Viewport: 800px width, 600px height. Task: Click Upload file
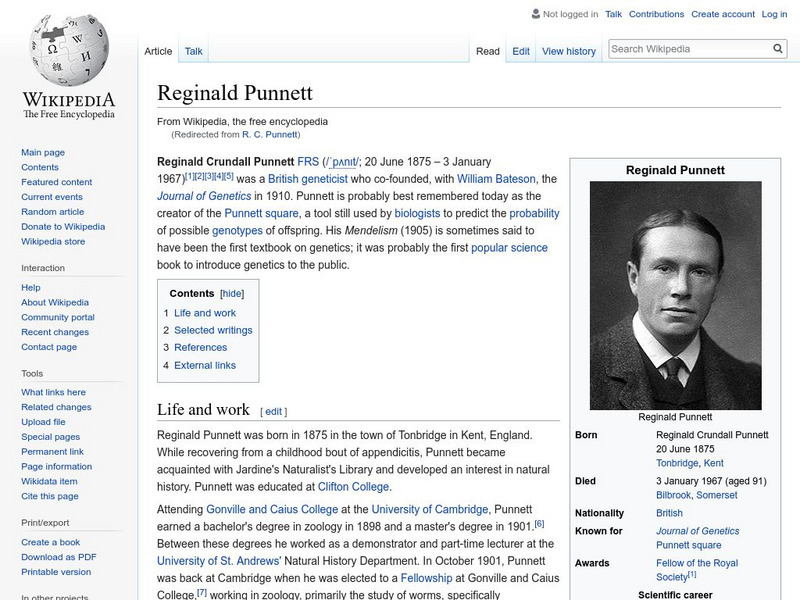[43, 421]
